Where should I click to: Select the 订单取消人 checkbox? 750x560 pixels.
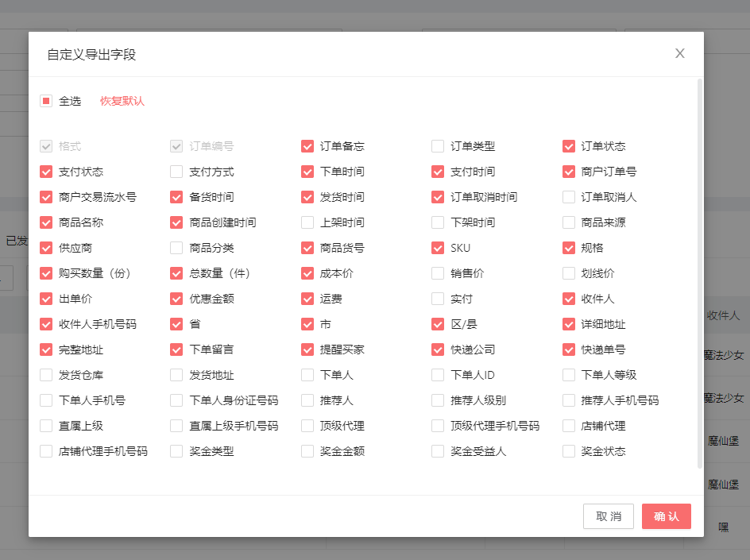coord(569,197)
